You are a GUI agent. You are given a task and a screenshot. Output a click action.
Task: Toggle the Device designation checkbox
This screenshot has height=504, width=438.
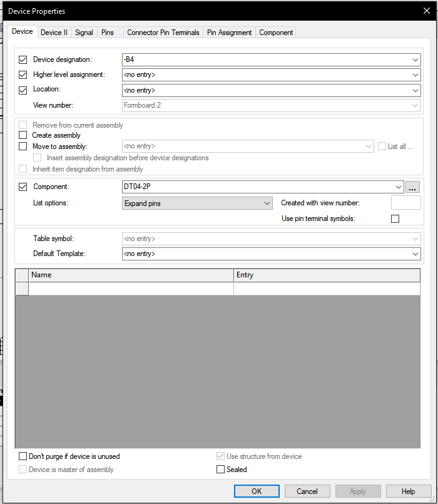[x=23, y=60]
